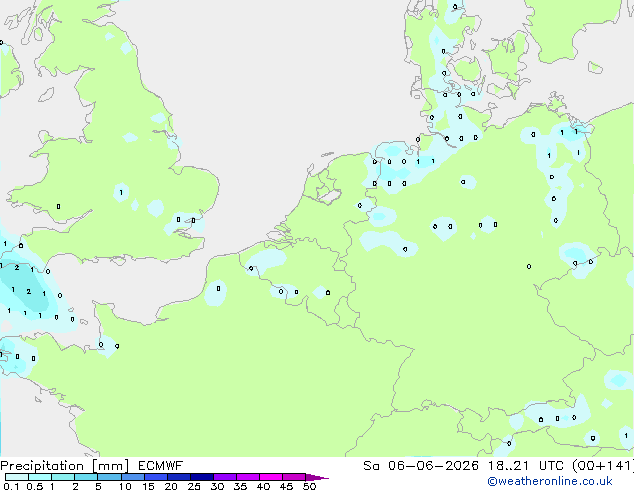The image size is (634, 490).
Task: Click the 5–10 mm legend color block
Action: pos(109,477)
